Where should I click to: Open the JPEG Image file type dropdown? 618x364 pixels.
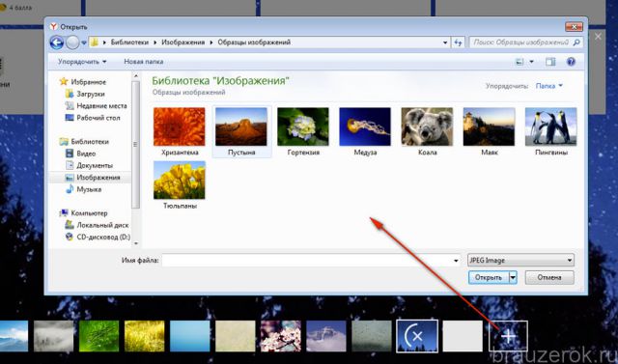point(520,260)
